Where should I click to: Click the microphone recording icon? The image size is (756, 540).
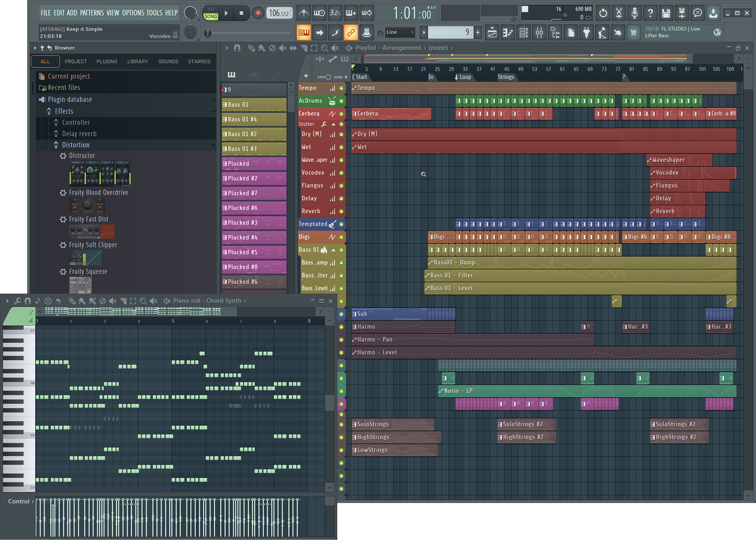pos(634,13)
